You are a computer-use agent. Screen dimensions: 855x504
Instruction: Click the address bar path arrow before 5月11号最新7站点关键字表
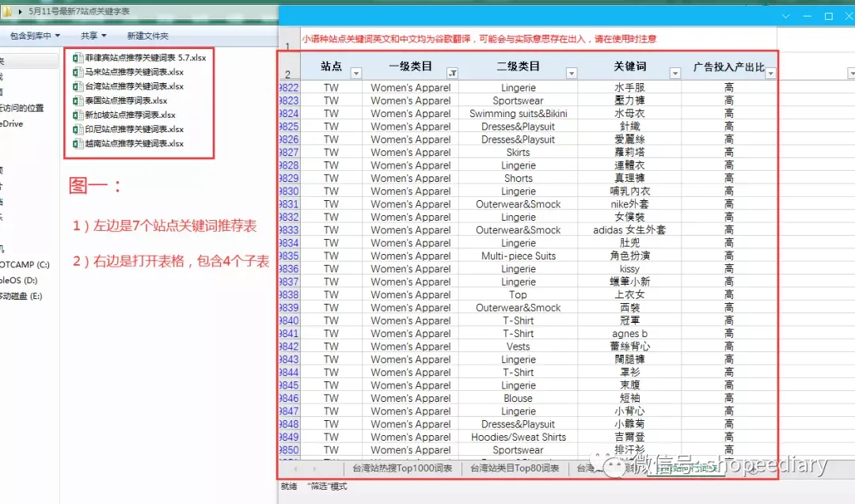pos(20,11)
